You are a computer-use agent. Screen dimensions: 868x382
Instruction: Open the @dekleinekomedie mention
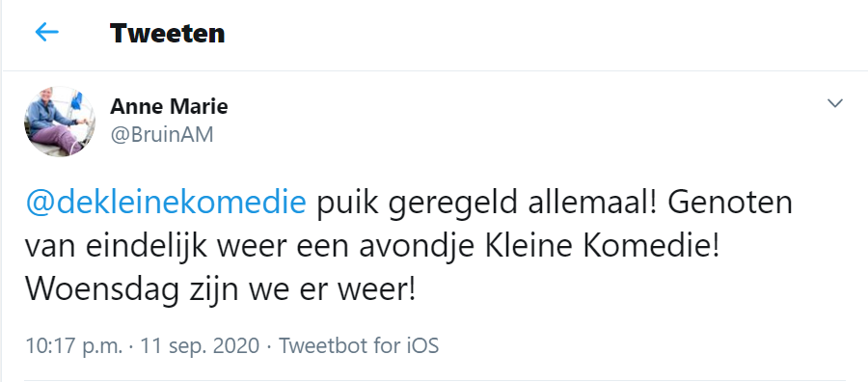coord(166,204)
